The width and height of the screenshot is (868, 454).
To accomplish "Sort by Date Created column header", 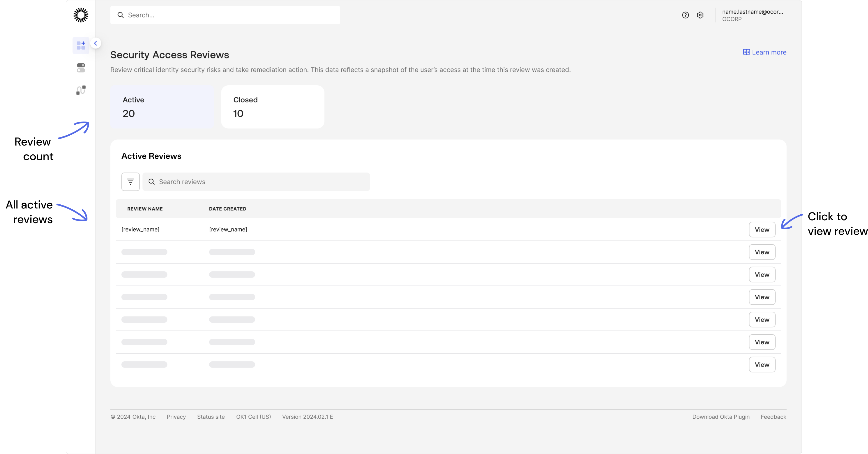I will pos(227,209).
